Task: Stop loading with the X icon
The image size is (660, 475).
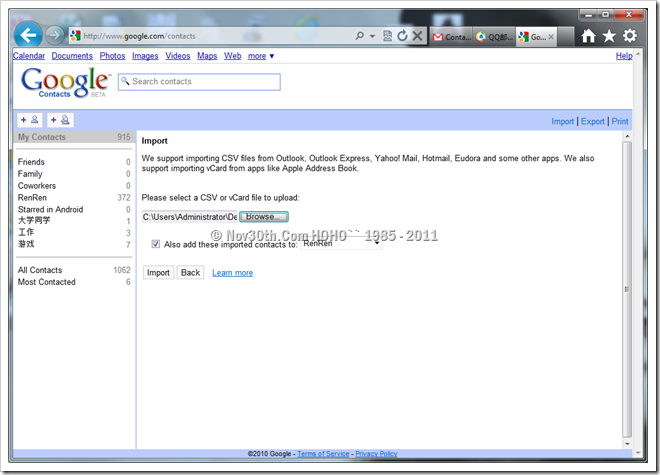Action: pyautogui.click(x=417, y=36)
